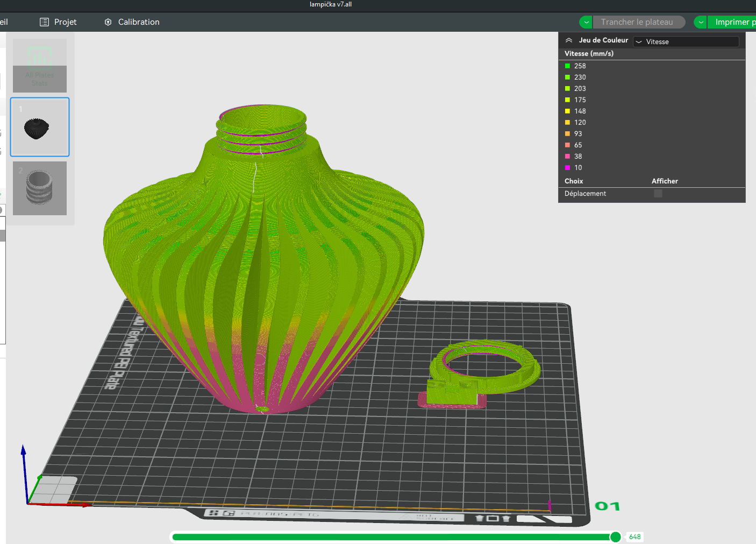
Task: Expand the Imprimer options arrow menu
Action: pyautogui.click(x=701, y=22)
